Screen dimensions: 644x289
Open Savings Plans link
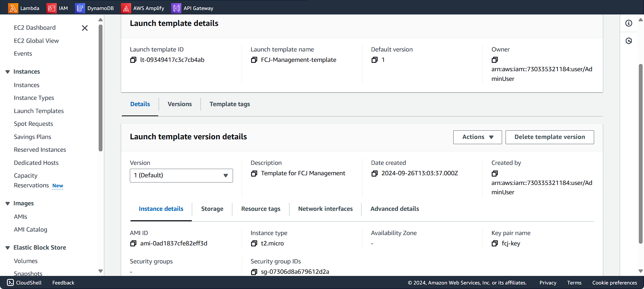click(33, 137)
